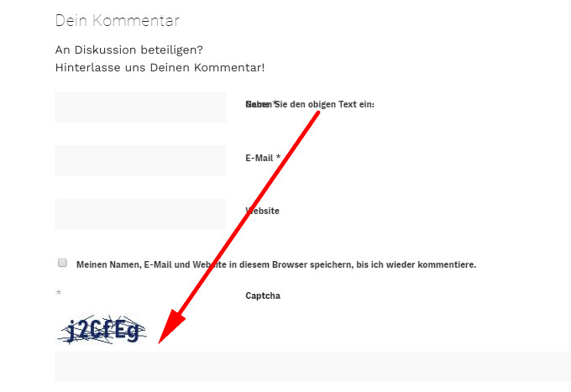Click 'Hinterlasse uns Deinen Kommentar!' text
This screenshot has height=392, width=571.
(x=160, y=67)
